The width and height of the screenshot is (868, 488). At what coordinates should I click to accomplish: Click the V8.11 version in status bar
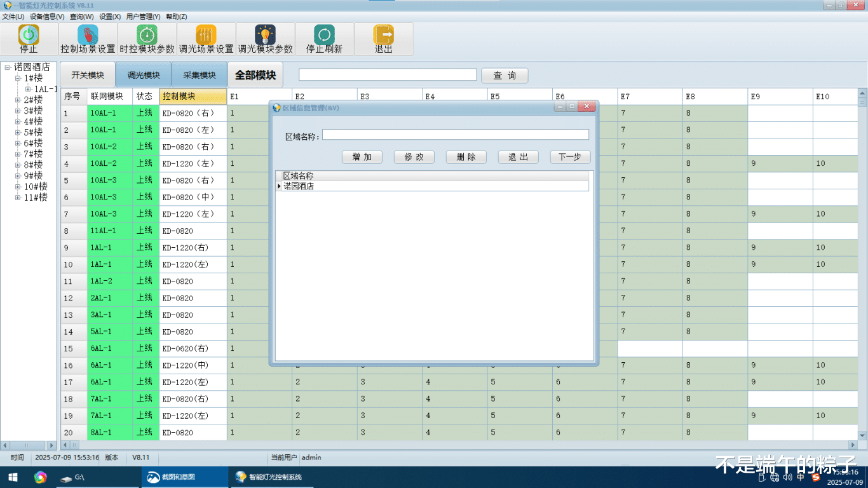[140, 457]
